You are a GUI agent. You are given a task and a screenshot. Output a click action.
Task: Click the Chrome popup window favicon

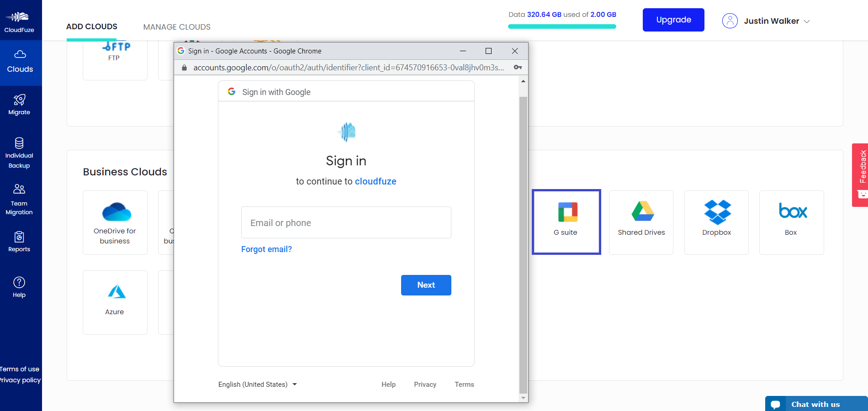click(x=181, y=51)
